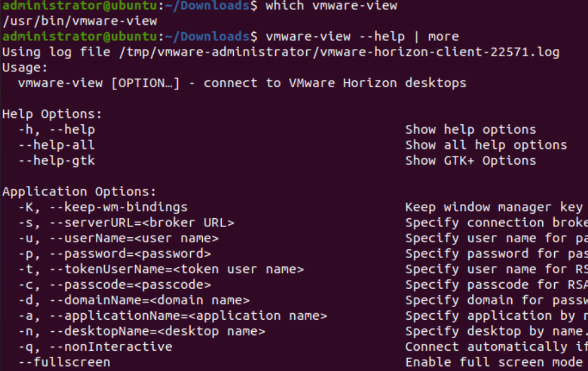Click the 'Usage:' heading line
588x371 pixels.
coord(26,68)
